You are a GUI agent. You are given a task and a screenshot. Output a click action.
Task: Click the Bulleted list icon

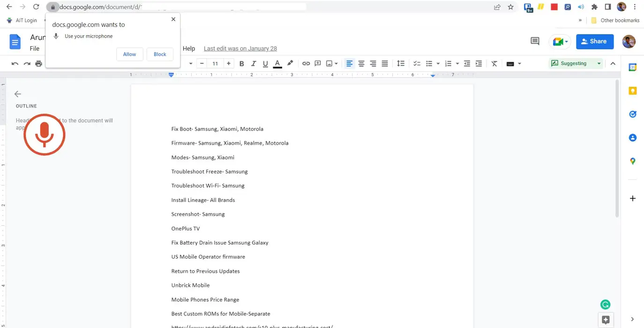coord(429,64)
